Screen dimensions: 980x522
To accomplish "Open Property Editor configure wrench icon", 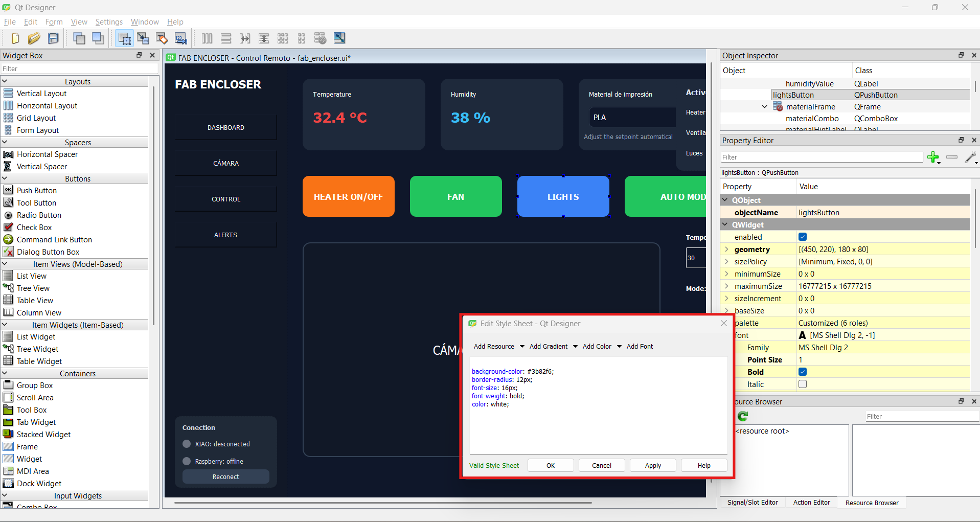I will pyautogui.click(x=970, y=157).
